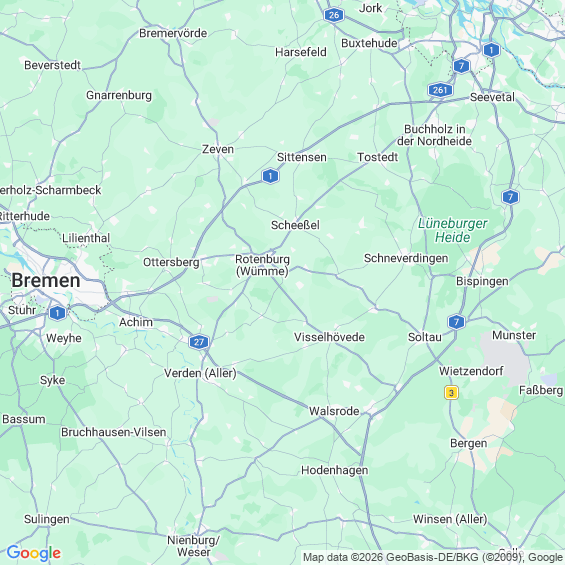This screenshot has height=565, width=565.
Task: Select the Rotenburg (Wümme) town label
Action: 262,265
